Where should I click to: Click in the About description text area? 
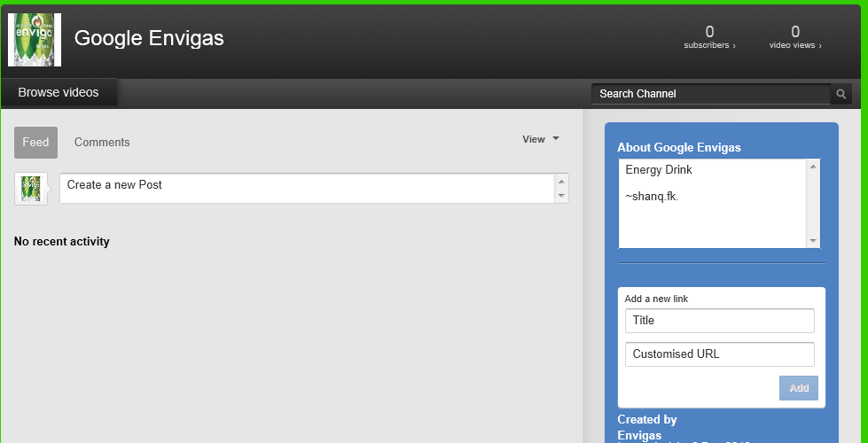[x=713, y=204]
